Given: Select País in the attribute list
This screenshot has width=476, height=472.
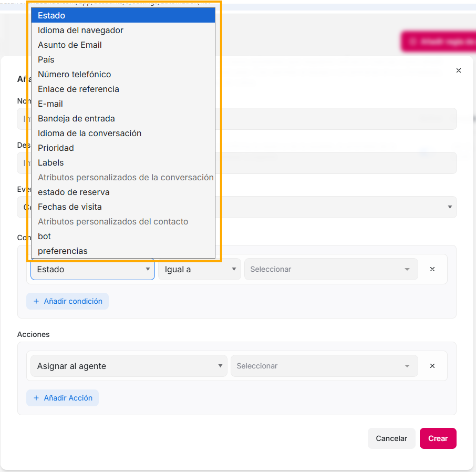Looking at the screenshot, I should (46, 60).
